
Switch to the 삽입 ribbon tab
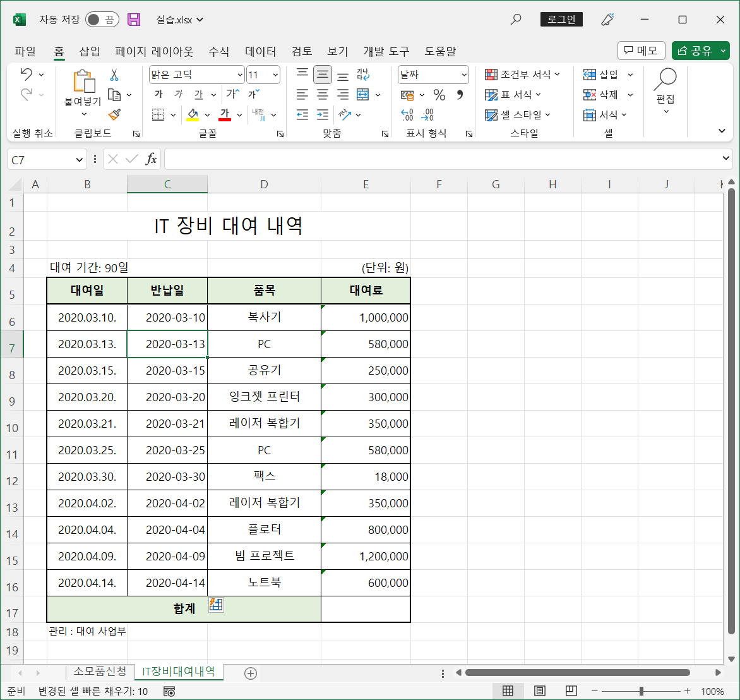pos(90,51)
